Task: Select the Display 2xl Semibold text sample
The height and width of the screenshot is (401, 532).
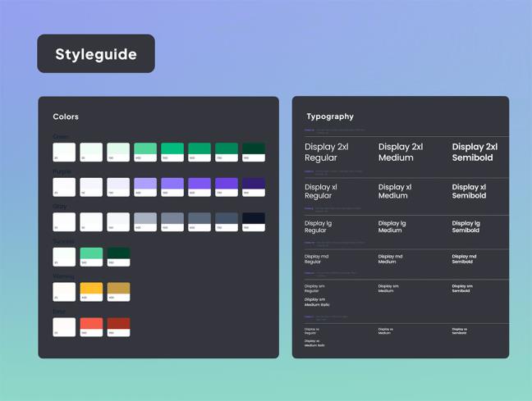Action: pos(475,153)
